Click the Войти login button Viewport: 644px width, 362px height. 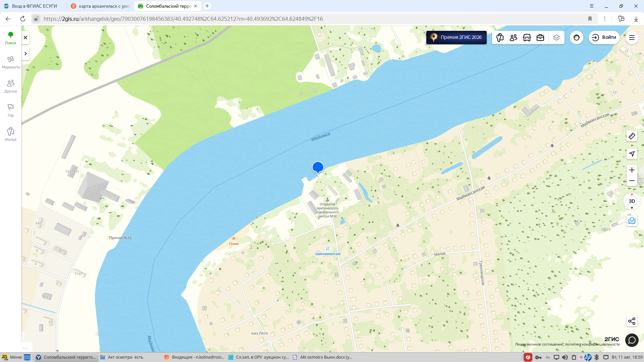[x=604, y=38]
